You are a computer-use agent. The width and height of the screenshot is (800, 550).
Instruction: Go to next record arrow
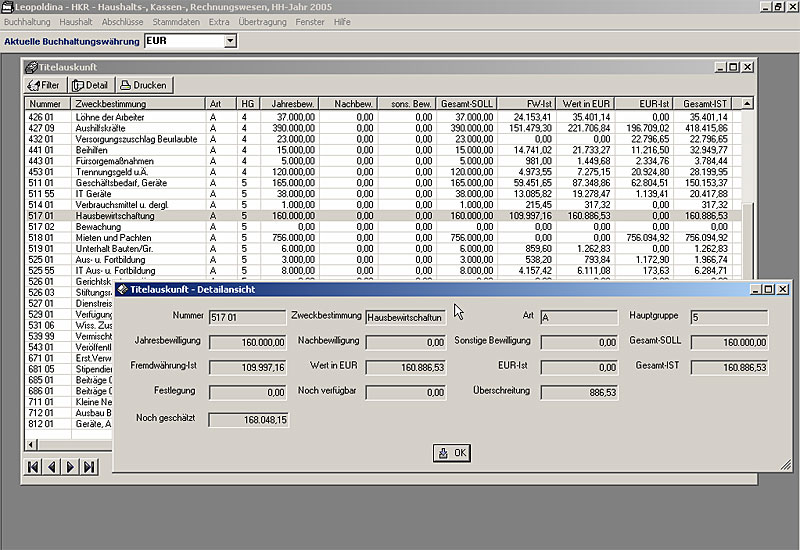coord(70,467)
